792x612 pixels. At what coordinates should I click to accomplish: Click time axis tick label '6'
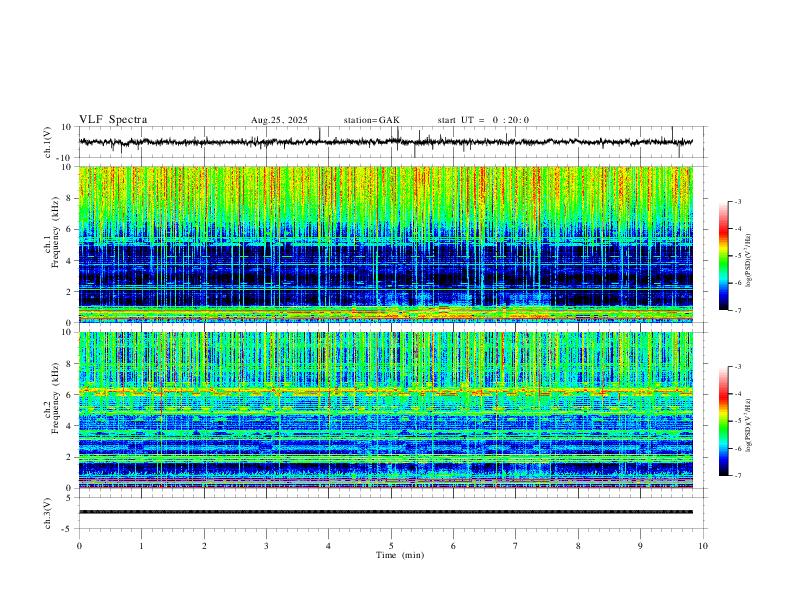(454, 546)
